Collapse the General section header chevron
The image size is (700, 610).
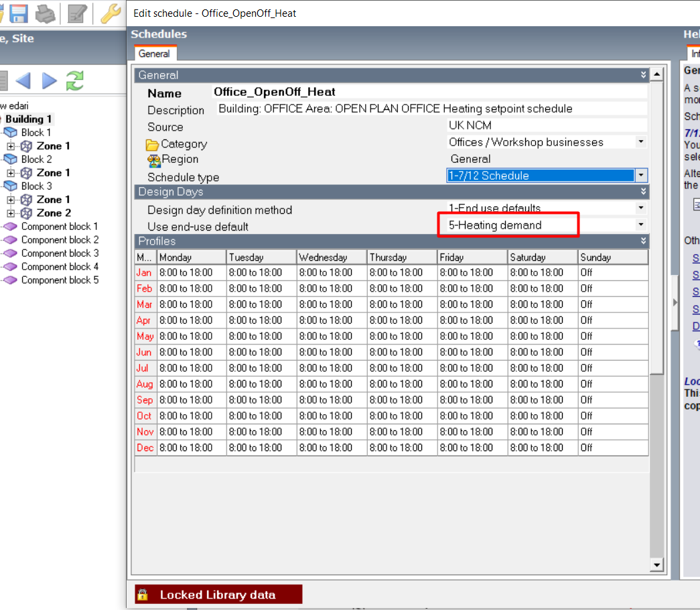click(643, 74)
